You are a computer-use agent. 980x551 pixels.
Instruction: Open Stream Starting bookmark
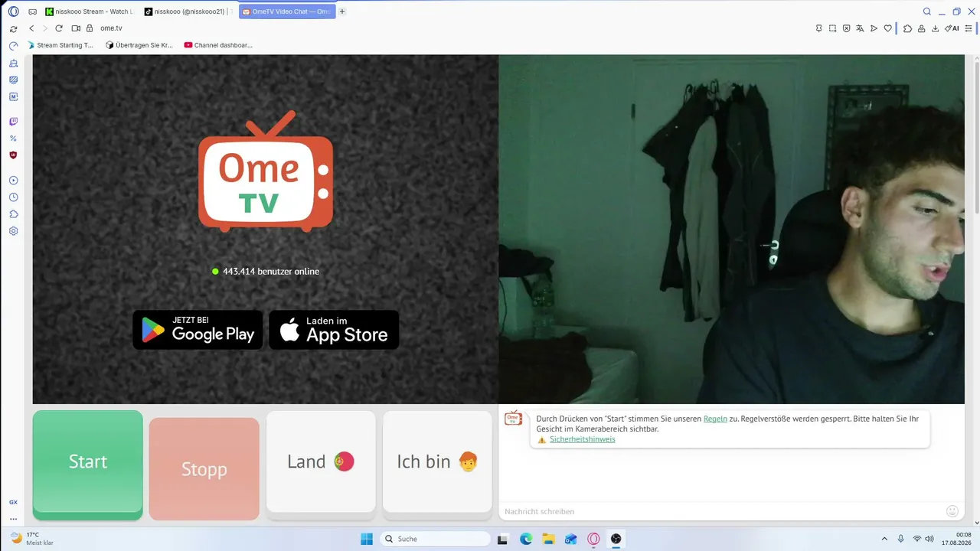[x=61, y=45]
